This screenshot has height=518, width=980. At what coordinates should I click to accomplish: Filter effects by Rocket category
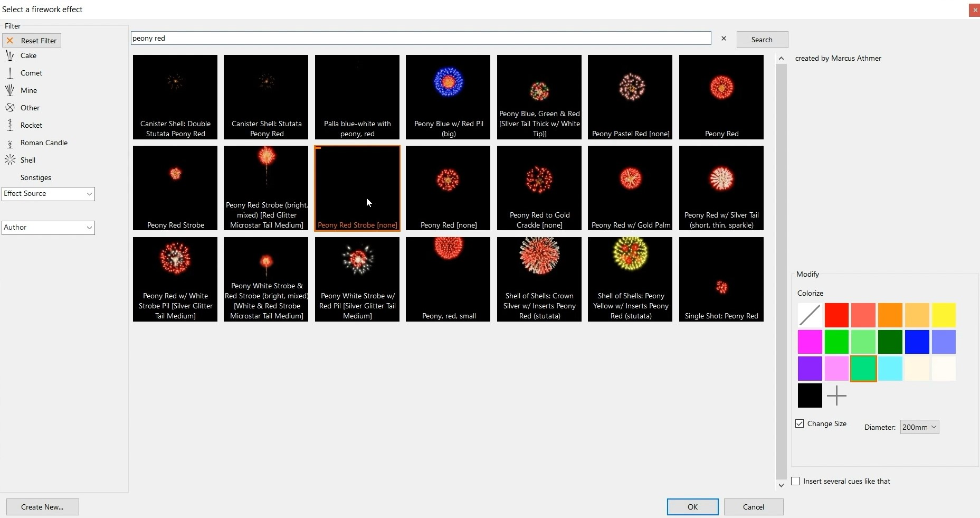click(x=24, y=125)
